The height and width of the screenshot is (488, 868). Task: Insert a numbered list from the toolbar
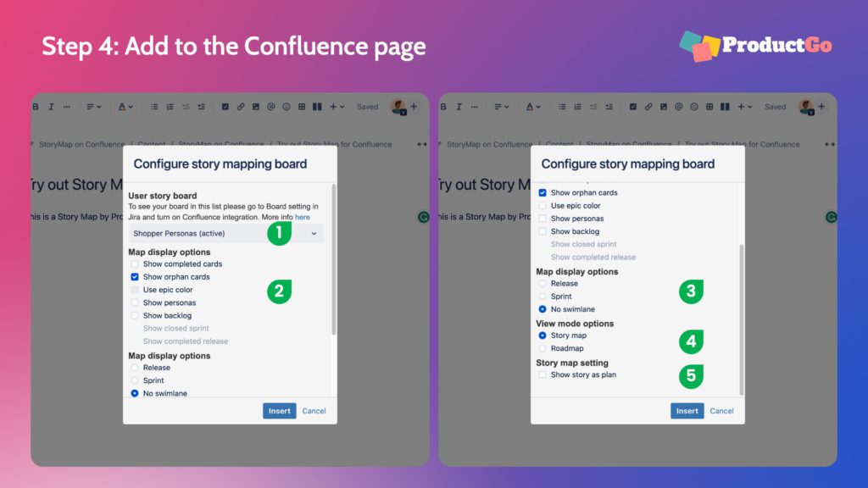[170, 107]
